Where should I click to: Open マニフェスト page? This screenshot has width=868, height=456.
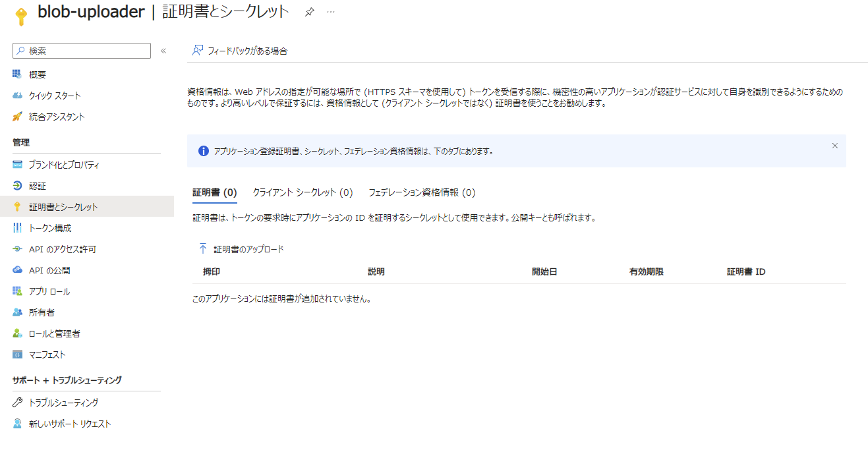pyautogui.click(x=47, y=355)
